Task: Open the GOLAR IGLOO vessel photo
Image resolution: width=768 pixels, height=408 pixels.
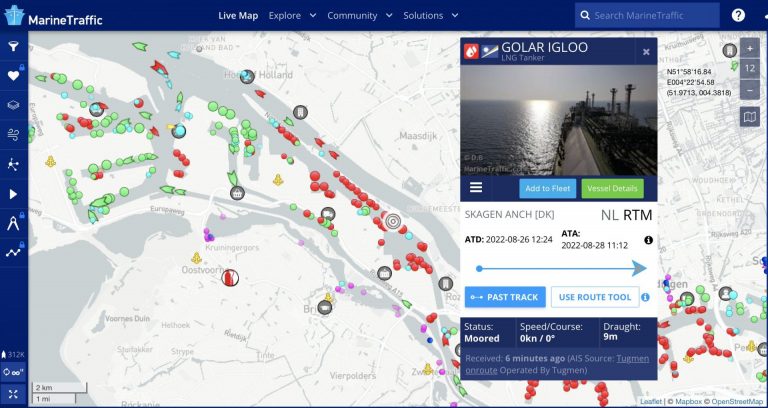Action: pos(559,120)
